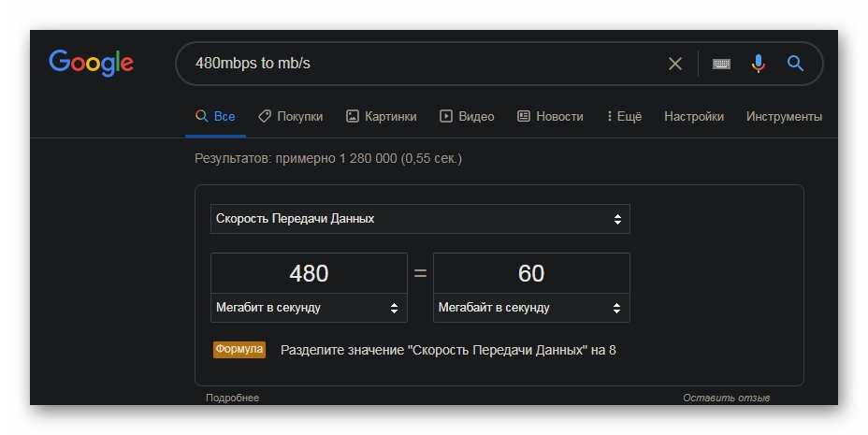Open the Мегабит в секунду unit dropdown

coord(309,308)
